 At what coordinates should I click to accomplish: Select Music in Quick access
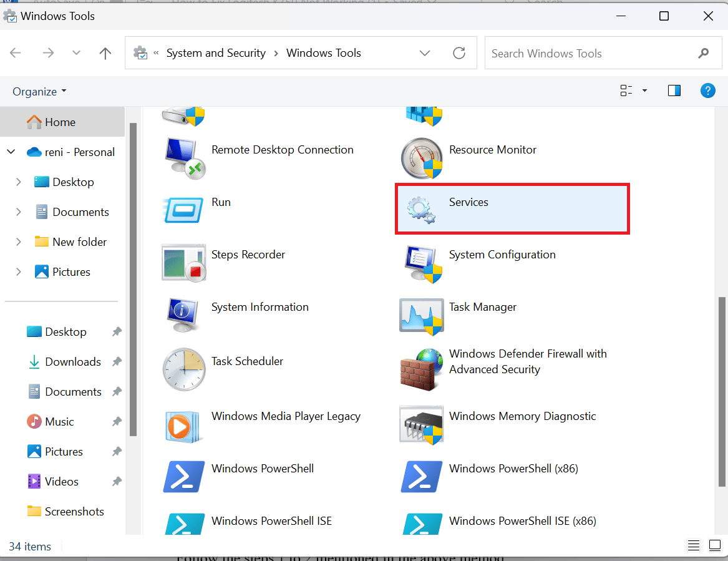(x=59, y=422)
